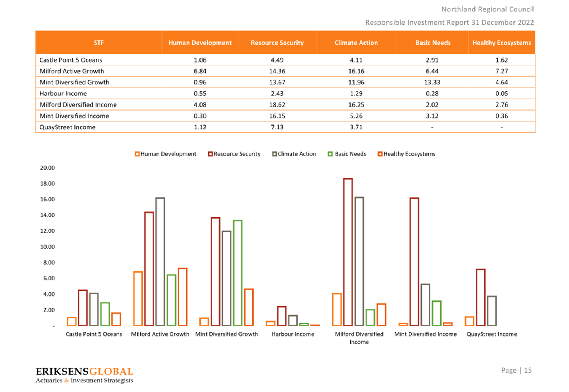The width and height of the screenshot is (569, 392).
Task: Click the Human Development legend swatch
Action: pos(137,154)
